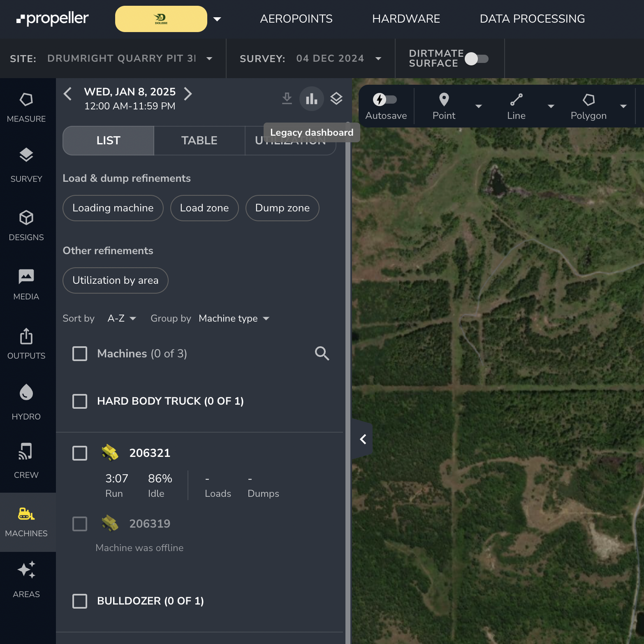Screen dimensions: 644x644
Task: Click the map layers icon
Action: (336, 99)
